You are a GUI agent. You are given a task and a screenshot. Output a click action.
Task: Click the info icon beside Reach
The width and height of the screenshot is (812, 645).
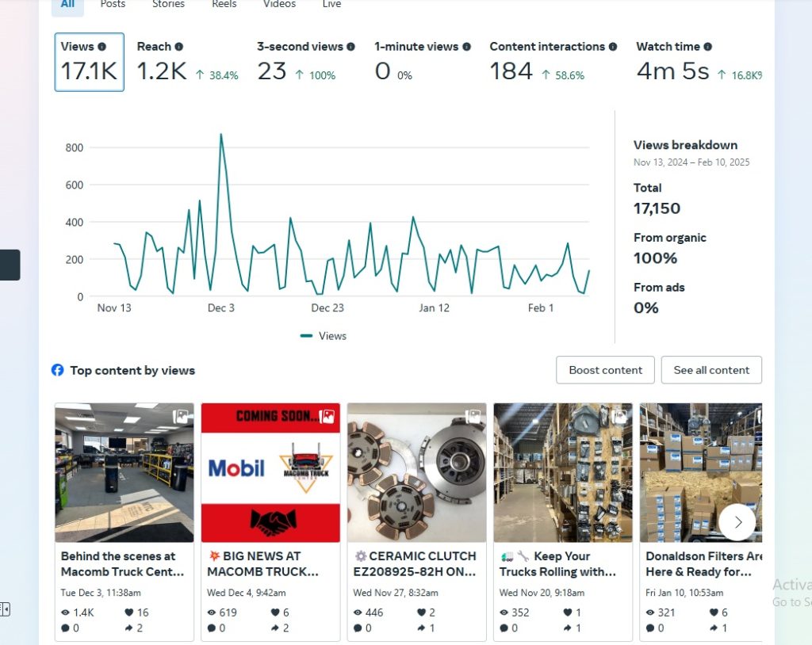[179, 47]
